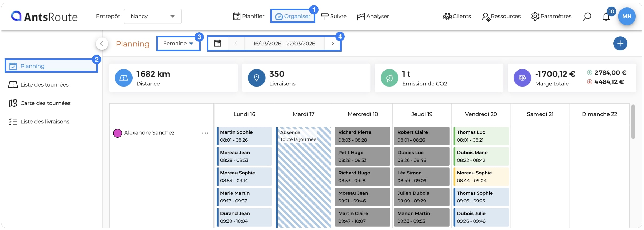This screenshot has height=230, width=644.
Task: Collapse the sidebar with the arrow
Action: tap(102, 44)
